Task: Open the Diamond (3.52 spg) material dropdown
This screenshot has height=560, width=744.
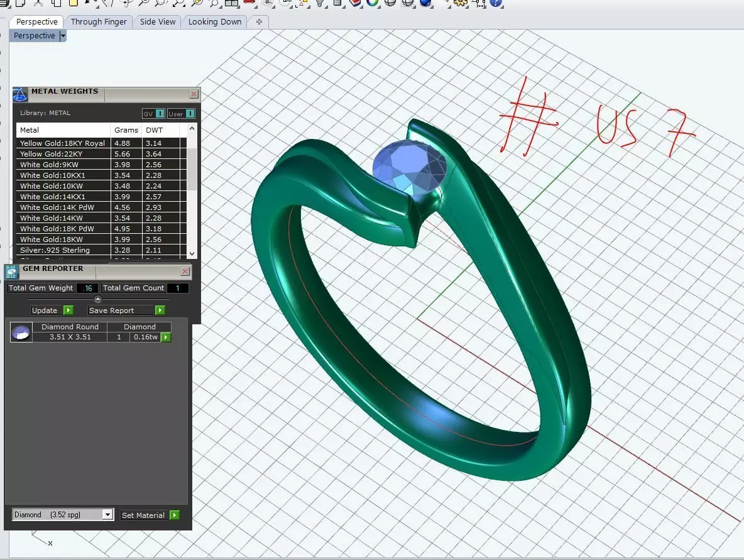Action: (107, 515)
